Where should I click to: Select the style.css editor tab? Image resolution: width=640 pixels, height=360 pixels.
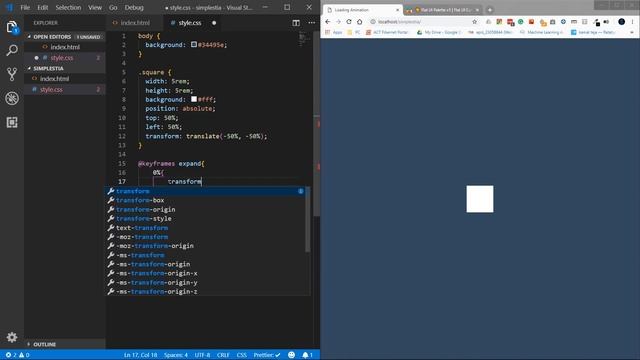coord(189,23)
